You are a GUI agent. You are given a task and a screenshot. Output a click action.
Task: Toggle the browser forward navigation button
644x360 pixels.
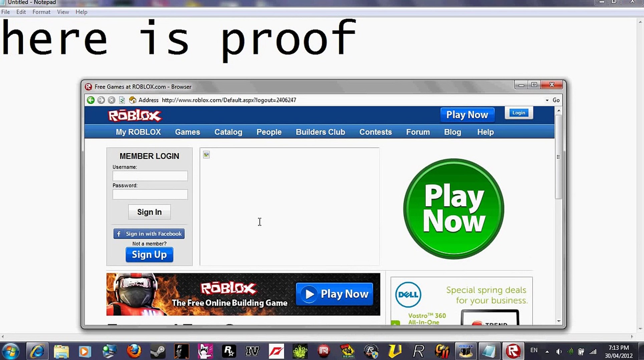coord(101,99)
